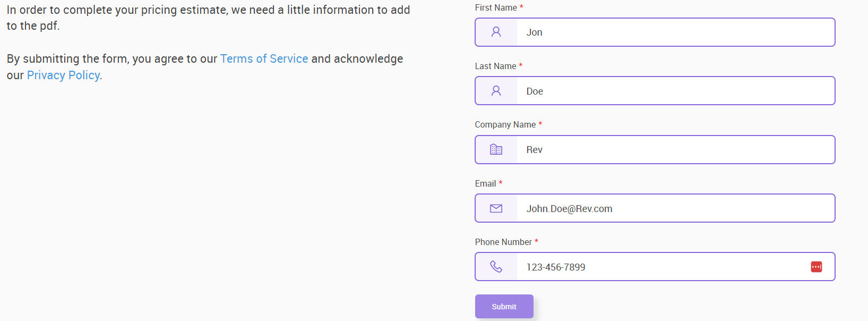Image resolution: width=868 pixels, height=321 pixels.
Task: Click the person icon in First Name field
Action: click(x=496, y=32)
